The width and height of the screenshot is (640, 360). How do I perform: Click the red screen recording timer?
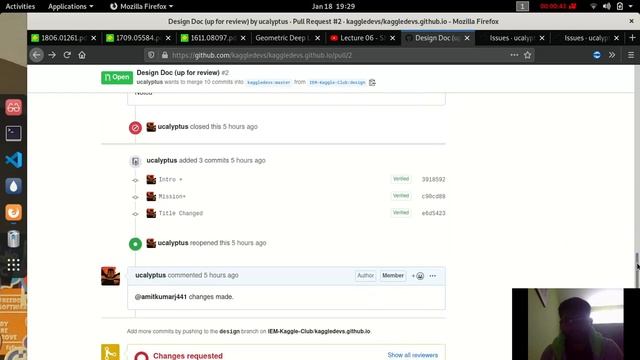coord(558,6)
